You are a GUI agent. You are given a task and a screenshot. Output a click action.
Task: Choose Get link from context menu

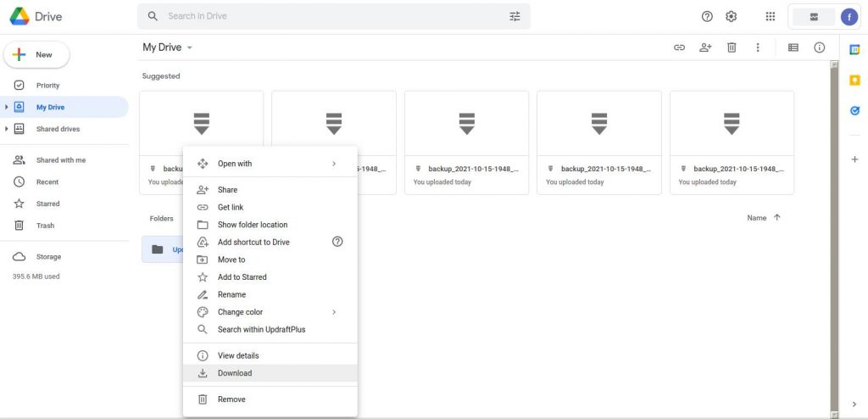[x=270, y=207]
